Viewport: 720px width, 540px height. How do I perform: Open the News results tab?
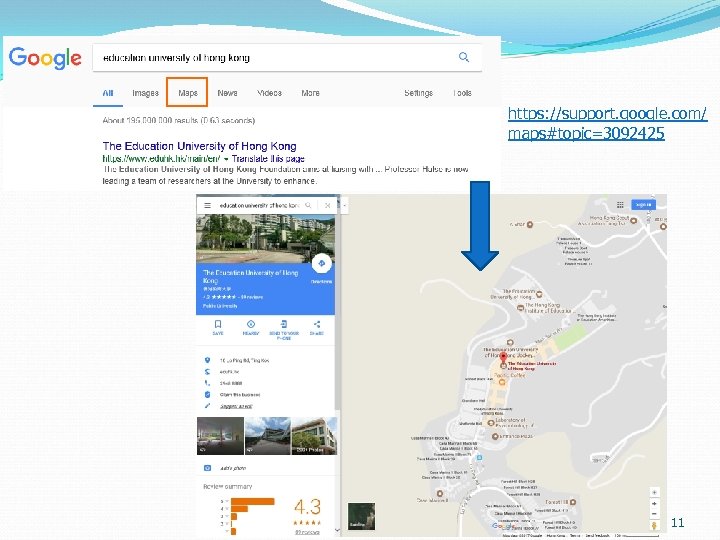[x=227, y=93]
